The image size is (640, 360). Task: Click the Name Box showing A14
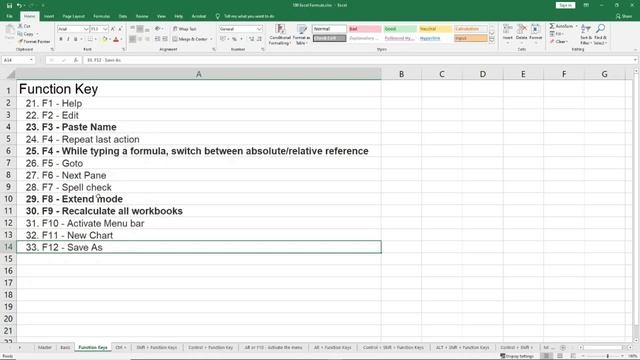pos(18,60)
